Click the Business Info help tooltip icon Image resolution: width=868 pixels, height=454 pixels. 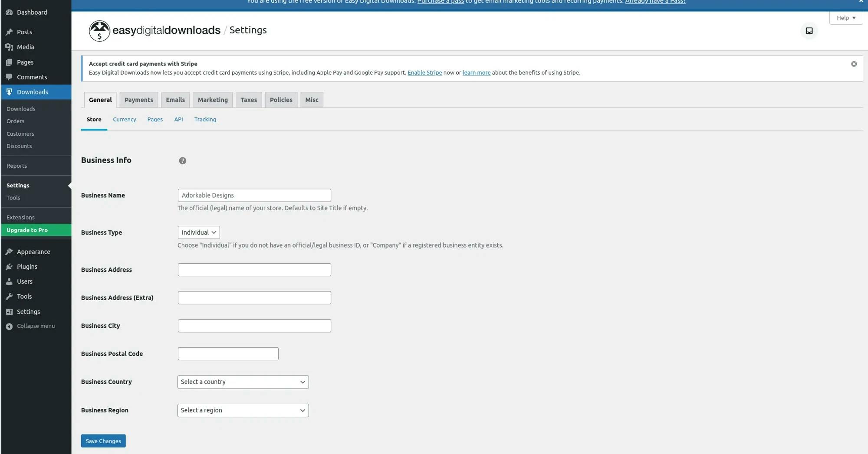(x=183, y=160)
